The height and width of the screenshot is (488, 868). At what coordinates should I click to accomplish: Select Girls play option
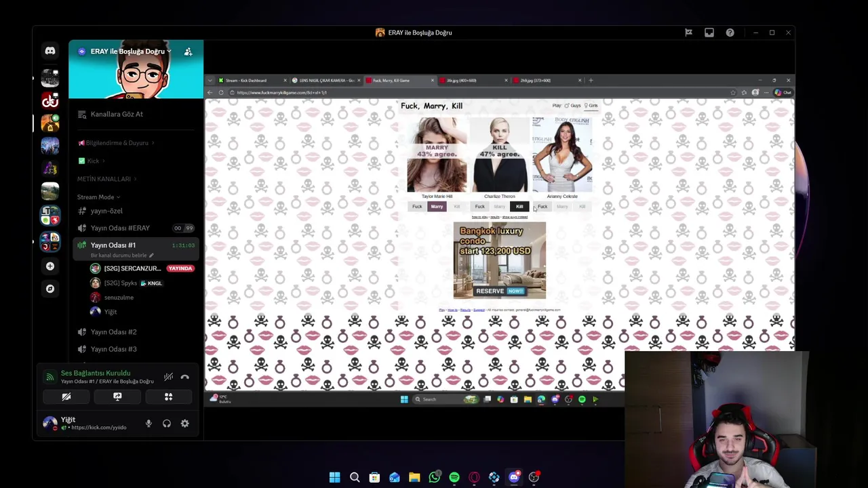coord(593,106)
